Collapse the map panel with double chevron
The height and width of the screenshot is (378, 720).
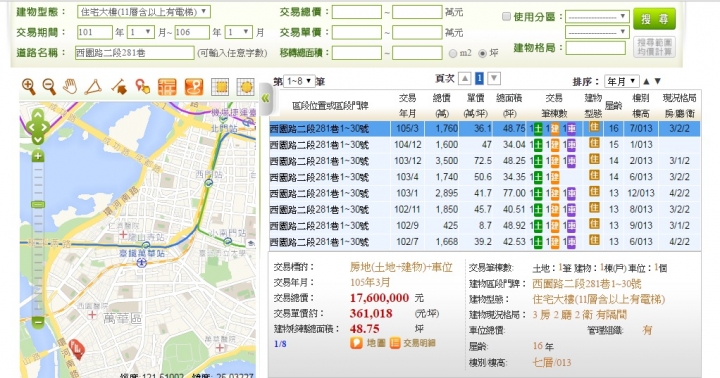tap(265, 98)
